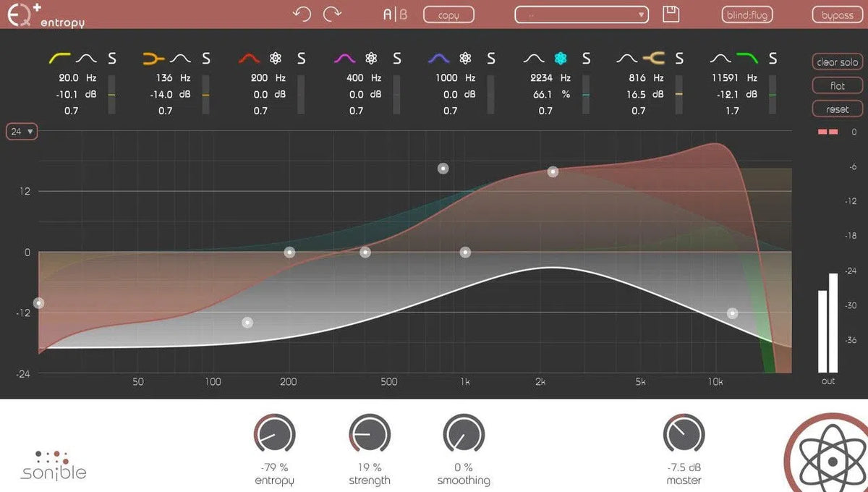Click the redo arrow icon

pyautogui.click(x=333, y=12)
